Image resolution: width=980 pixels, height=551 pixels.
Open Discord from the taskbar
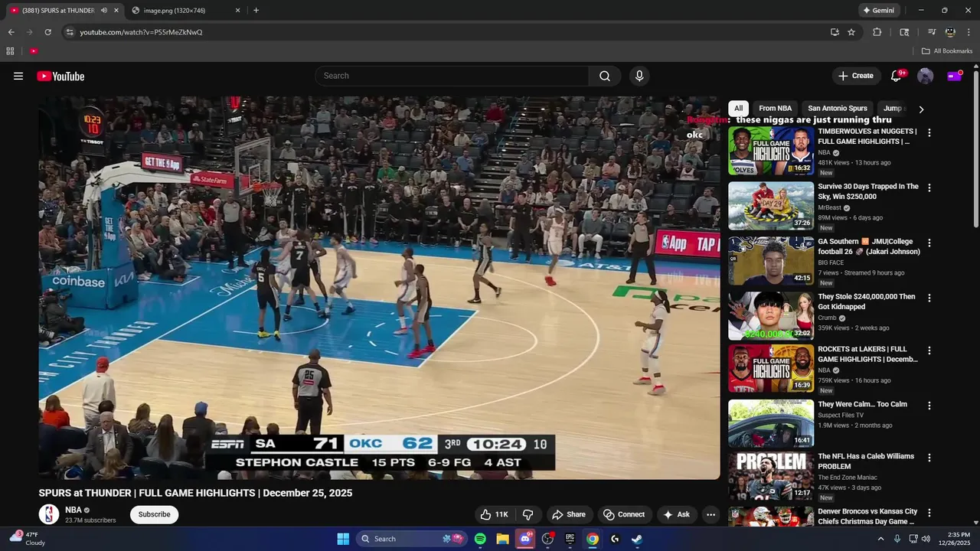click(x=525, y=539)
